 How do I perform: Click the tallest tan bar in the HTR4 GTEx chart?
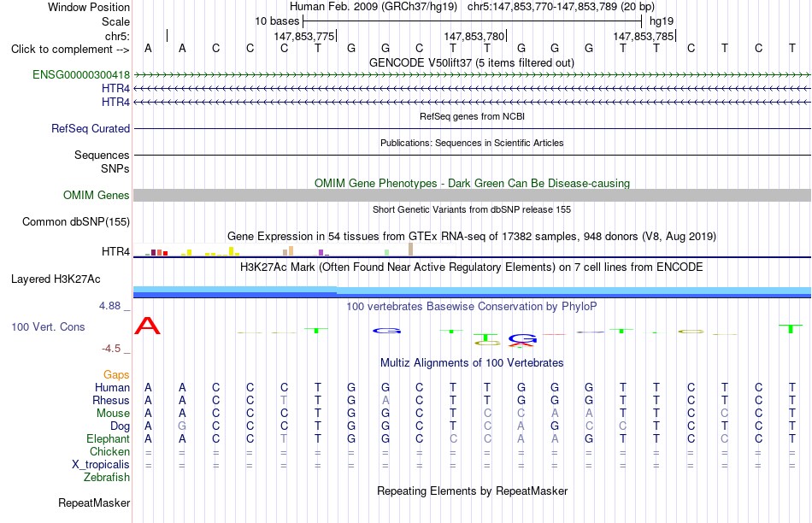pos(410,249)
